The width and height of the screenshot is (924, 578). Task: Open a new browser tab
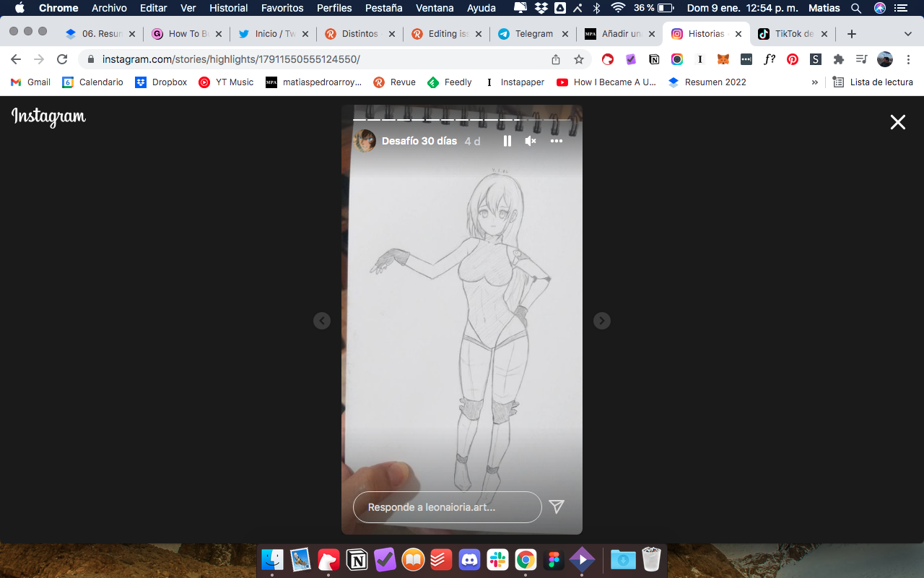[x=852, y=34]
